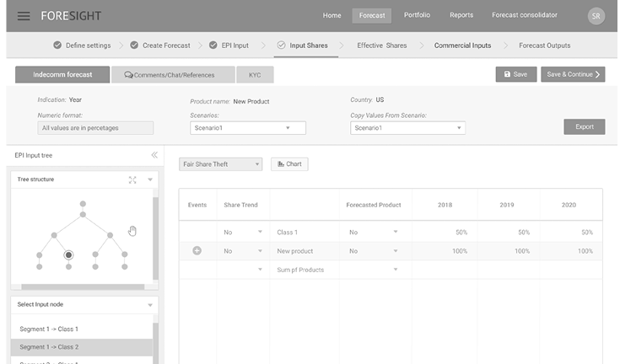Click the Share Trend column header
Image resolution: width=620 pixels, height=364 pixels.
[x=240, y=205]
